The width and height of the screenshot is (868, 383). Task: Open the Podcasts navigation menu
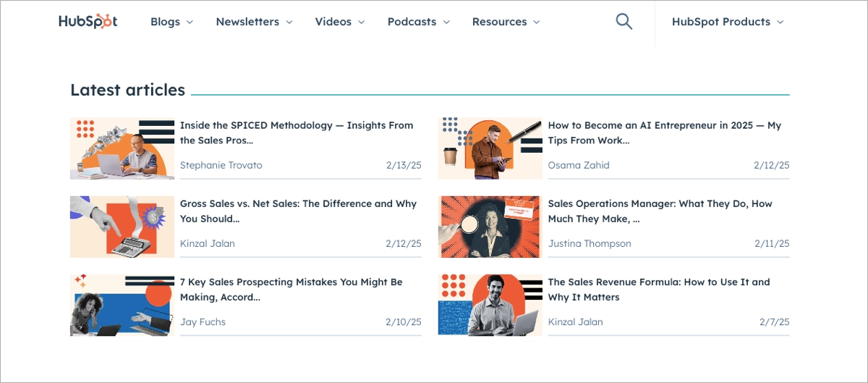(418, 22)
